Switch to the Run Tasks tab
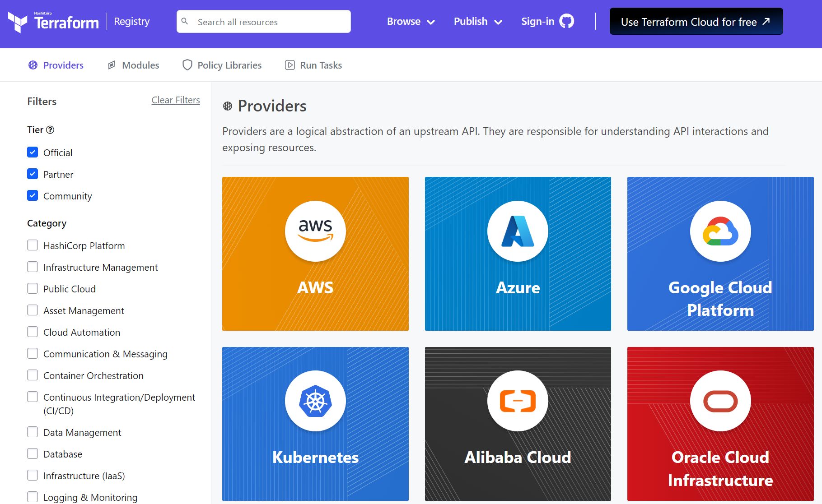 tap(313, 65)
